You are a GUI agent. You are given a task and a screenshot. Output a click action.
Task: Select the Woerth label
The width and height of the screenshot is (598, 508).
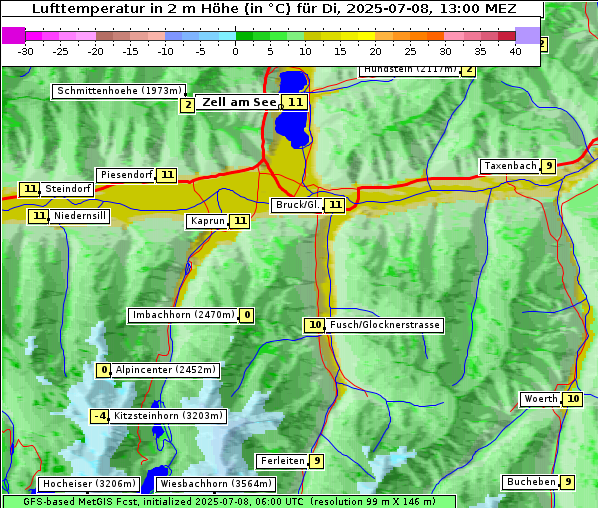click(541, 399)
